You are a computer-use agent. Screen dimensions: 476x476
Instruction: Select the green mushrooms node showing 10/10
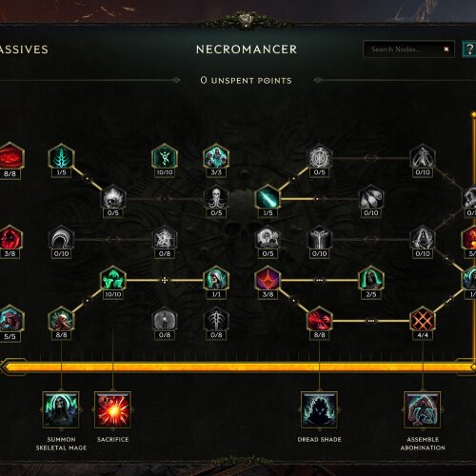113,279
